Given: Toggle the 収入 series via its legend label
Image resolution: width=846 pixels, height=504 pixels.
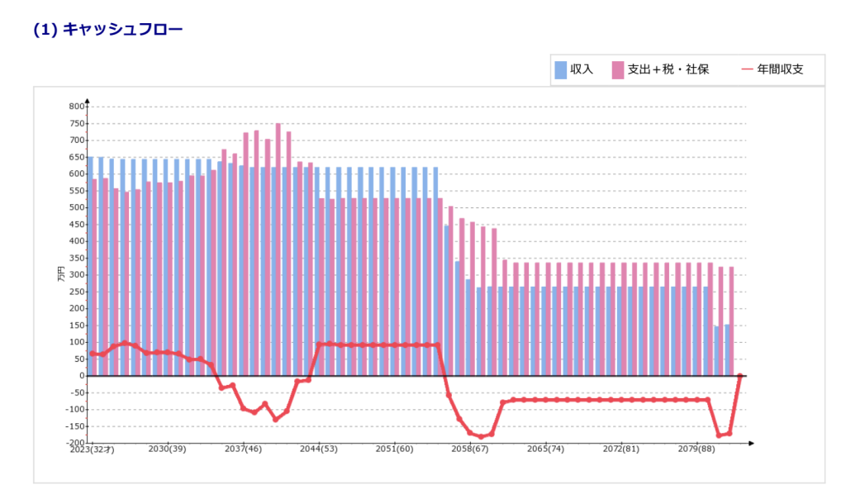Looking at the screenshot, I should 582,69.
